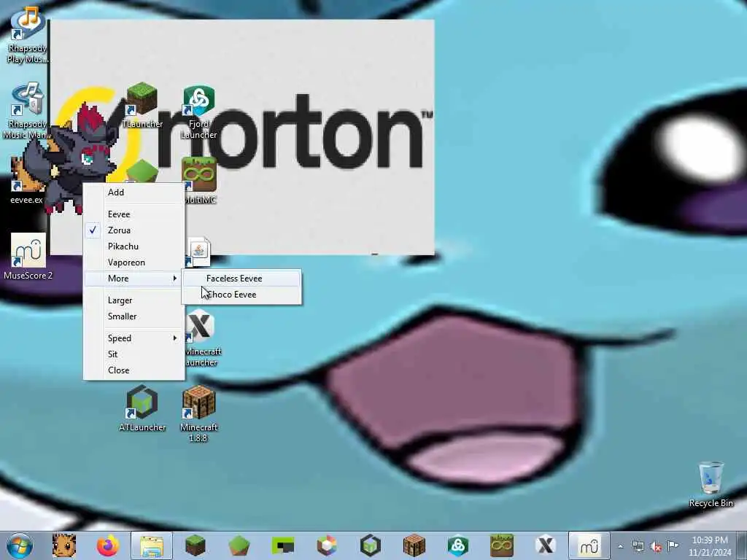Click the MultiMC infinity taskbar icon

point(502,545)
